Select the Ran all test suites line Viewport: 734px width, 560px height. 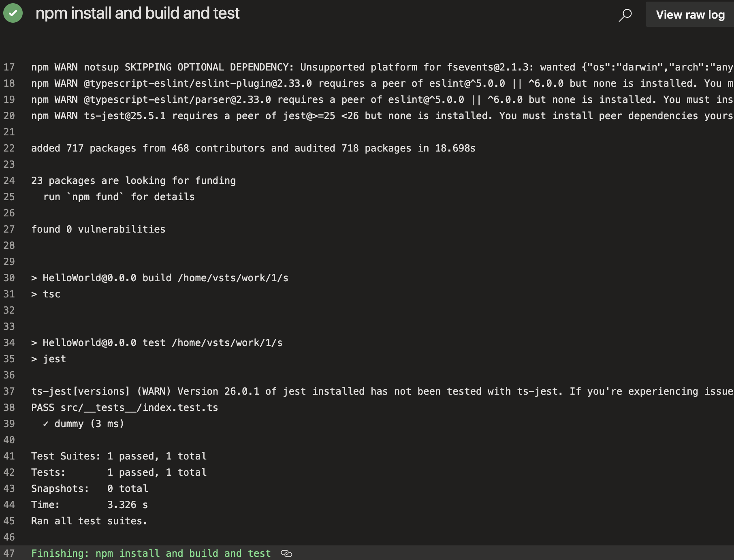click(x=89, y=521)
